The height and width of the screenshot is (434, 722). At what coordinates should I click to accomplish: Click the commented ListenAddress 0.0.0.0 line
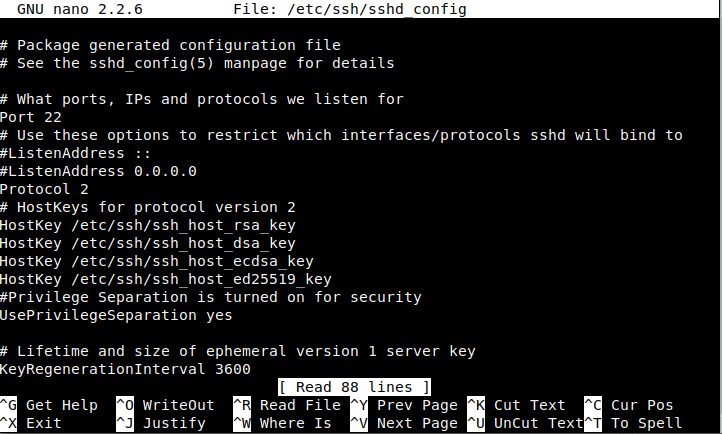coord(98,171)
